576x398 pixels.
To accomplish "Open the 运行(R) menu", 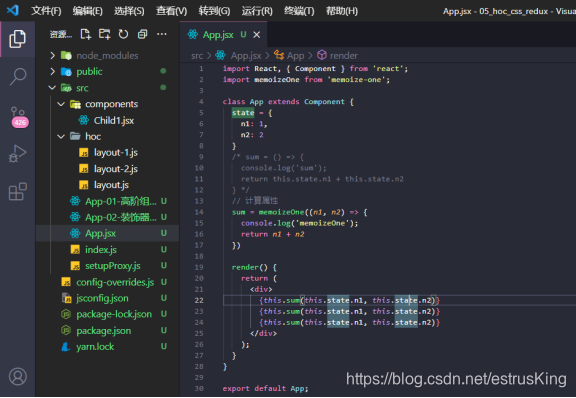I will [257, 11].
